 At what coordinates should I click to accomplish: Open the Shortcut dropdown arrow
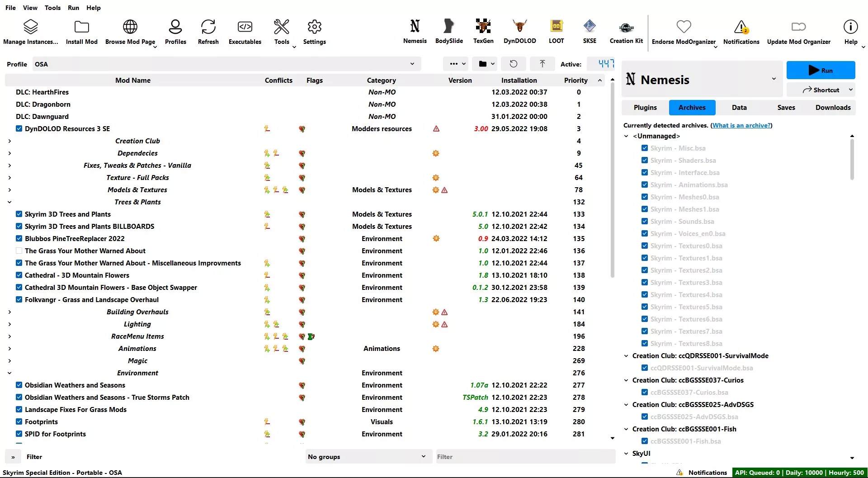(851, 90)
